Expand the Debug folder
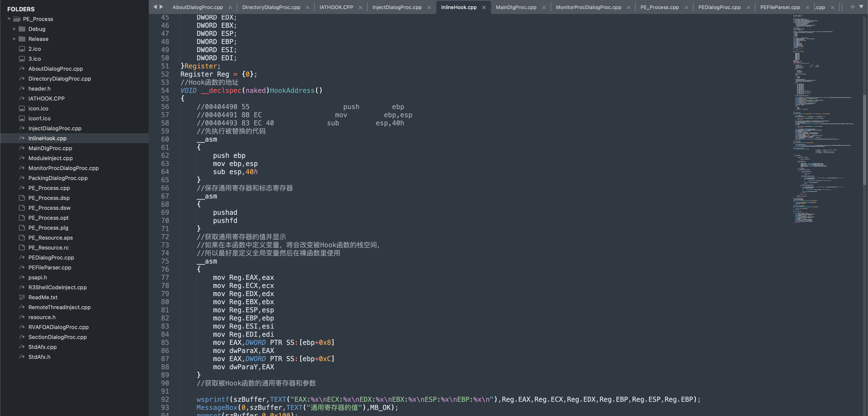The image size is (868, 416). [x=14, y=29]
